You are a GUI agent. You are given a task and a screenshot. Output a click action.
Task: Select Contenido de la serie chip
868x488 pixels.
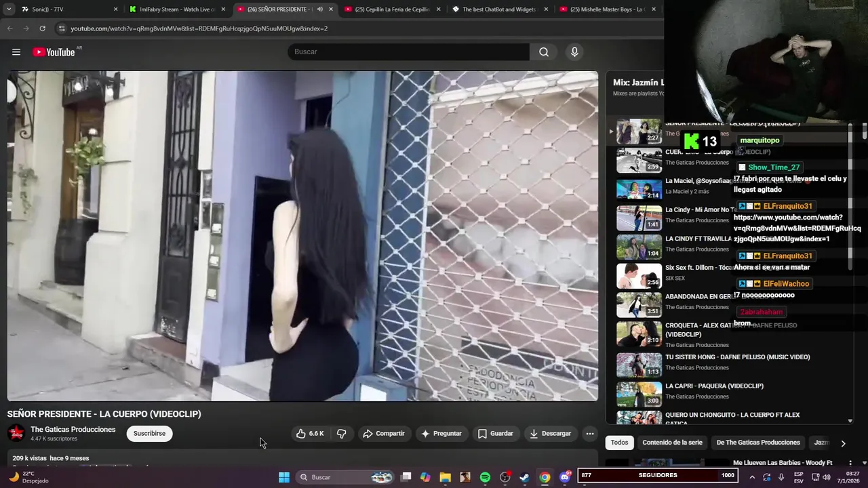click(x=672, y=443)
